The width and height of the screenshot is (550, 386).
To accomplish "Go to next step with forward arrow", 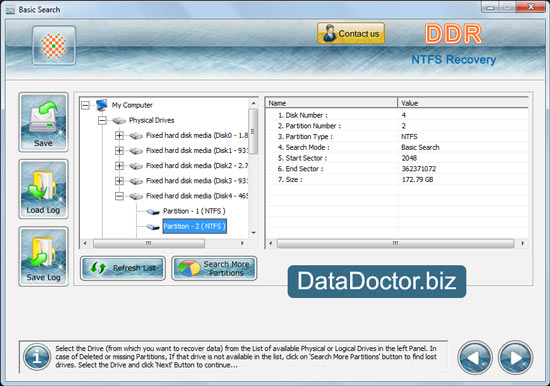I will pyautogui.click(x=515, y=358).
